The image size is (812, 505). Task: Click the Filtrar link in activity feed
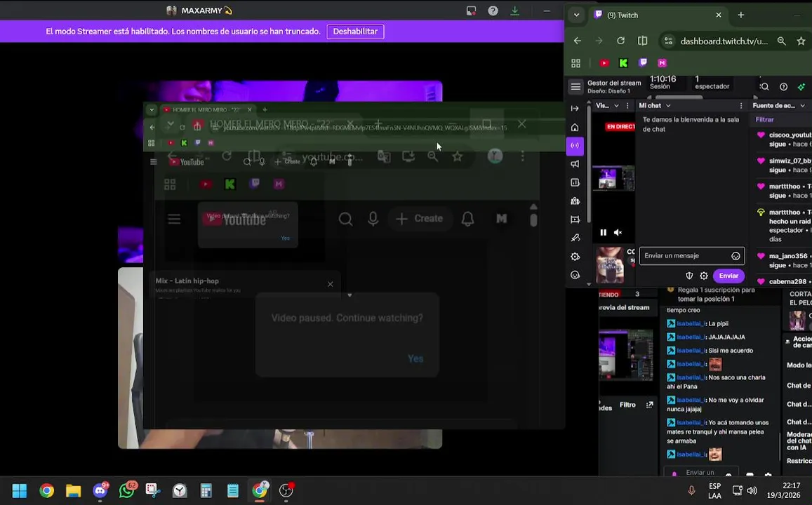pyautogui.click(x=764, y=119)
